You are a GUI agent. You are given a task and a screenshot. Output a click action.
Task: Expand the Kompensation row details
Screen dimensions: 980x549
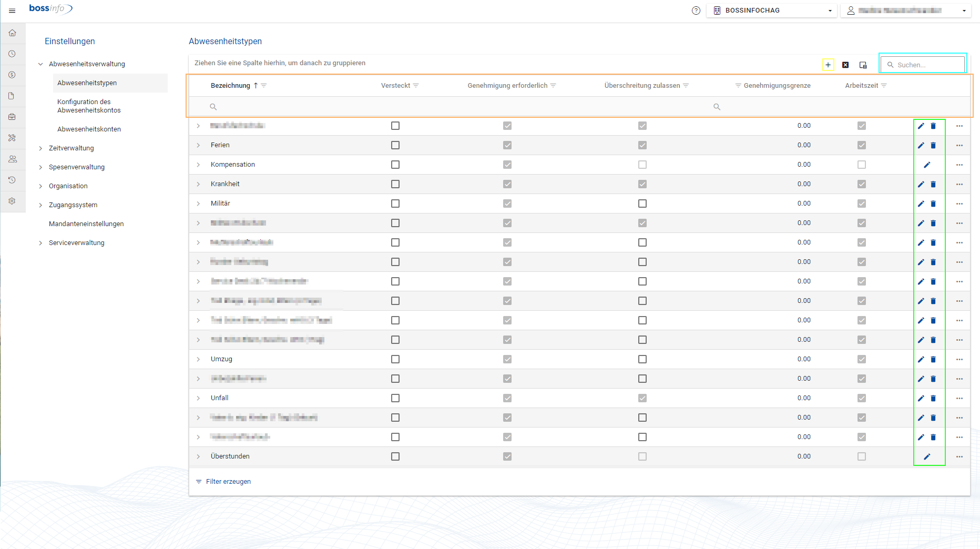(198, 165)
